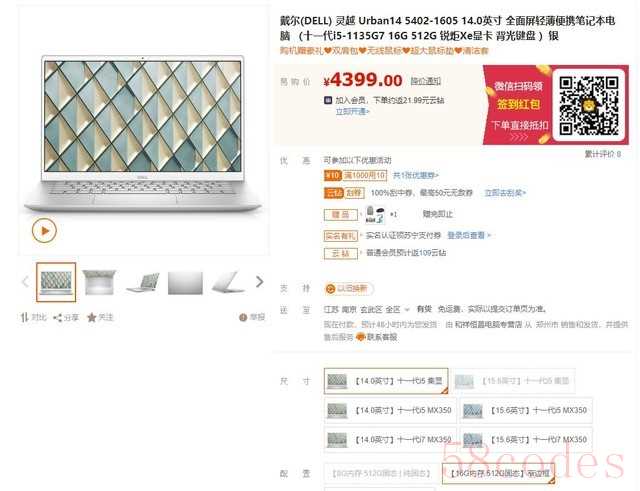Expand 登录后查看 link arrow
The image size is (640, 491).
(489, 236)
